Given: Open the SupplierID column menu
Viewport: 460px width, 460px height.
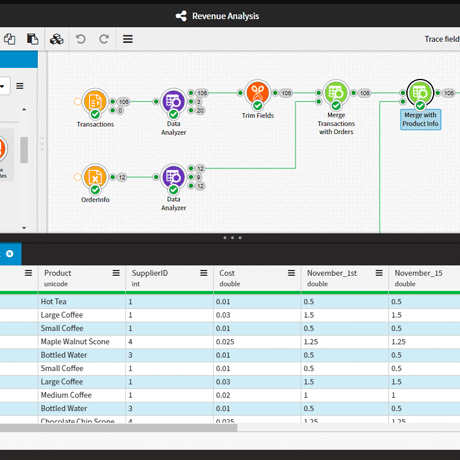Looking at the screenshot, I should [204, 273].
